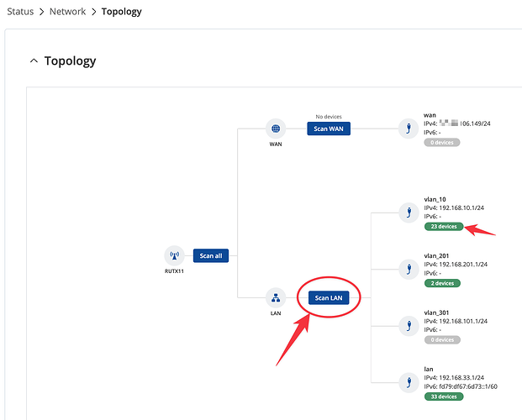Click the Topology breadcrumb item
The height and width of the screenshot is (420, 522).
pos(122,12)
